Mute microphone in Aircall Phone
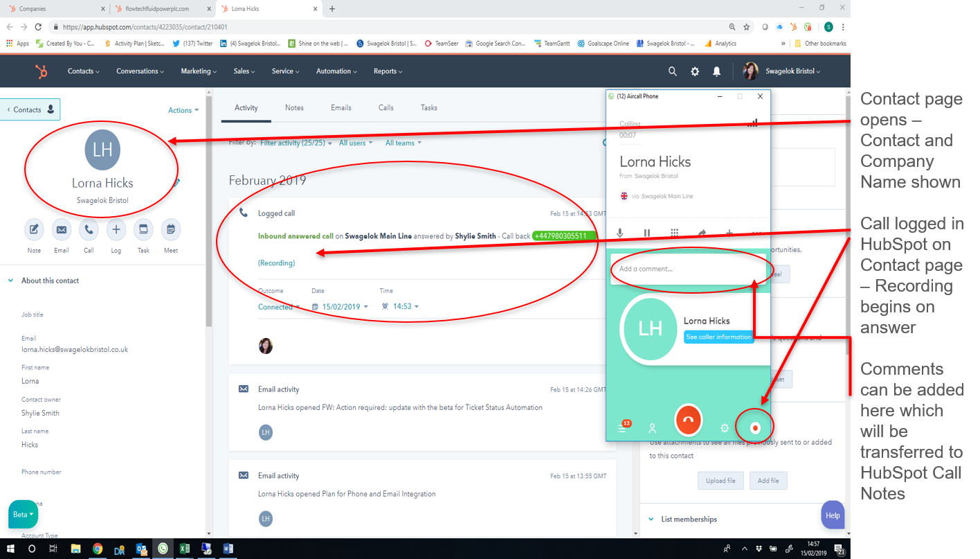Image resolution: width=980 pixels, height=559 pixels. tap(620, 233)
